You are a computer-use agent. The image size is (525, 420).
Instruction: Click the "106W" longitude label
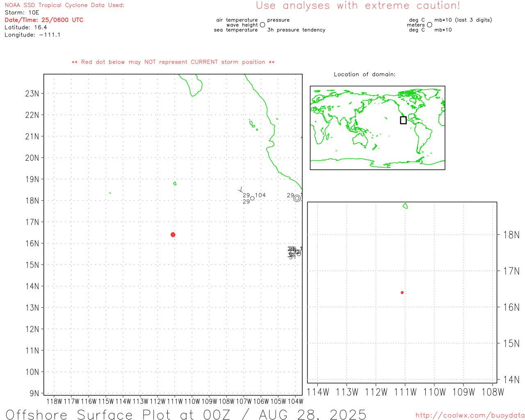point(261,401)
